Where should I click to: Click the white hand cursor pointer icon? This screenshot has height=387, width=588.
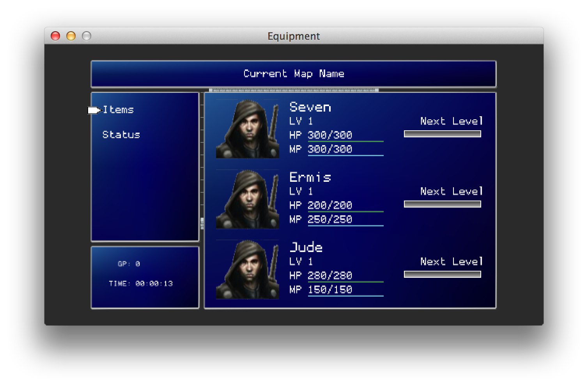pyautogui.click(x=94, y=110)
